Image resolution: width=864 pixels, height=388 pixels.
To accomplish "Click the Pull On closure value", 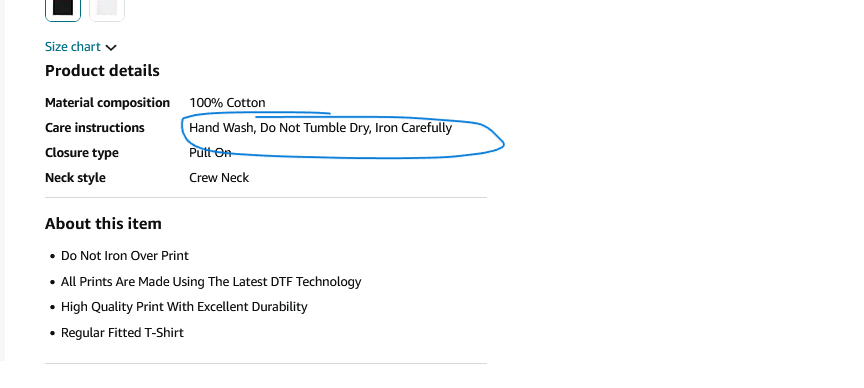I will 210,153.
